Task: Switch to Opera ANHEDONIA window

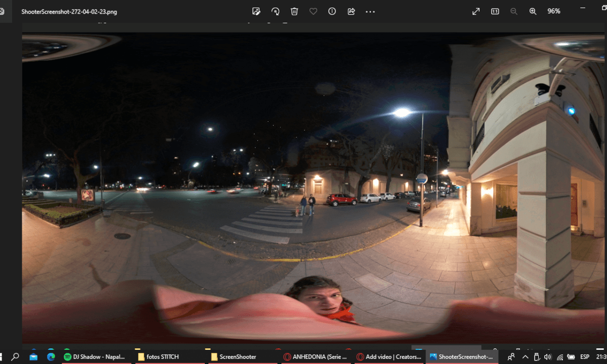Action: (315, 357)
